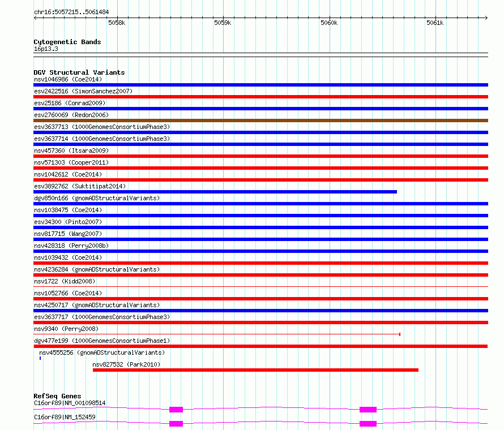Open variant label nsv1039432 (Coe2014)
This screenshot has height=430, width=504.
68,257
